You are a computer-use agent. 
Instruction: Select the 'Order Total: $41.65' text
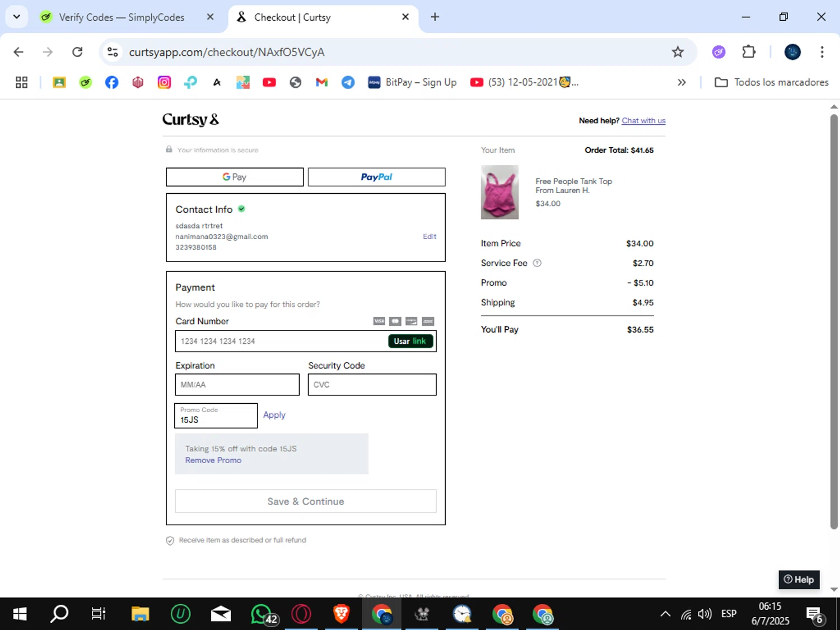(x=619, y=150)
